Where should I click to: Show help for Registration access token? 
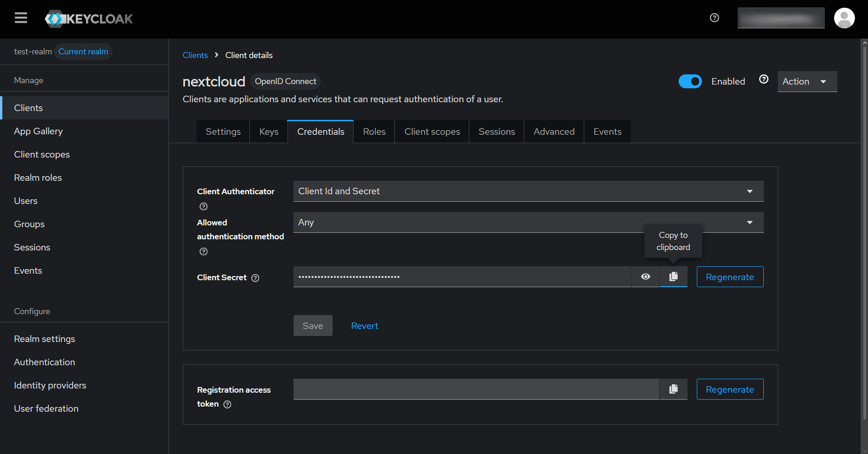(227, 404)
